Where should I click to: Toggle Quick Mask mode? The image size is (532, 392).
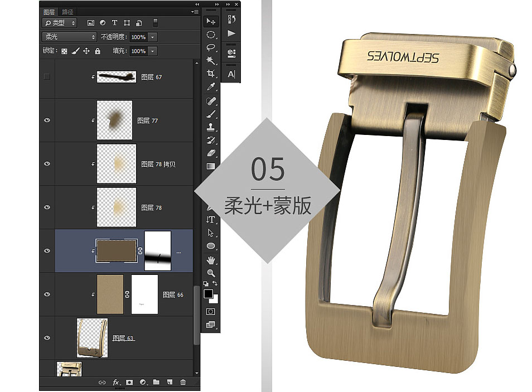tap(210, 312)
